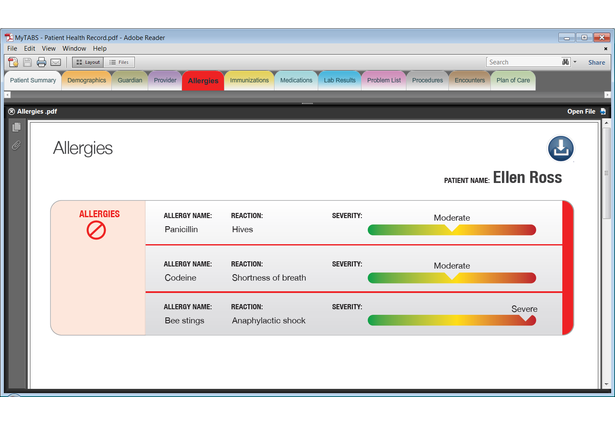Click the Allergies page heading
The image size is (615, 424).
pyautogui.click(x=83, y=148)
